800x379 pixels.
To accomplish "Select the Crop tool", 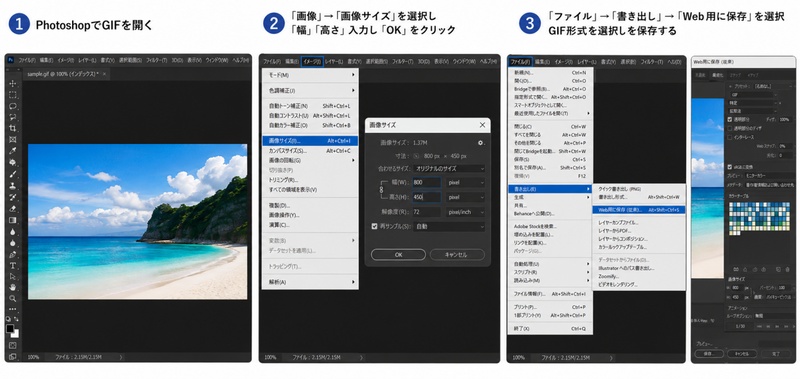I will pos(13,129).
